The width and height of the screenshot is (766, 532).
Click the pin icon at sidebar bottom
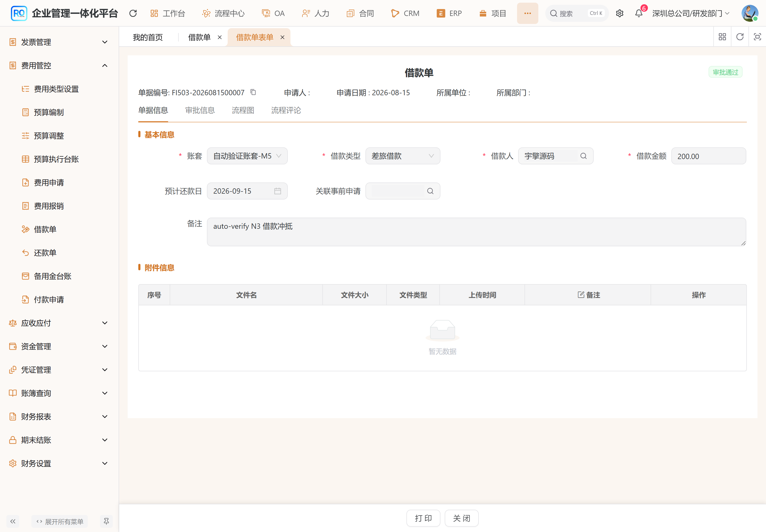[x=106, y=521]
